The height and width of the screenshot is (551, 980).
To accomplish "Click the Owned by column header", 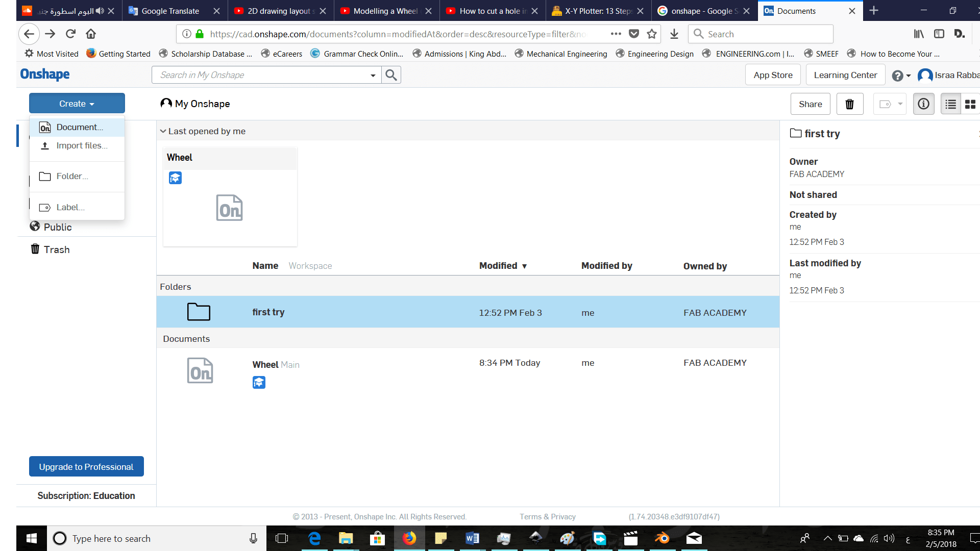I will (x=705, y=266).
